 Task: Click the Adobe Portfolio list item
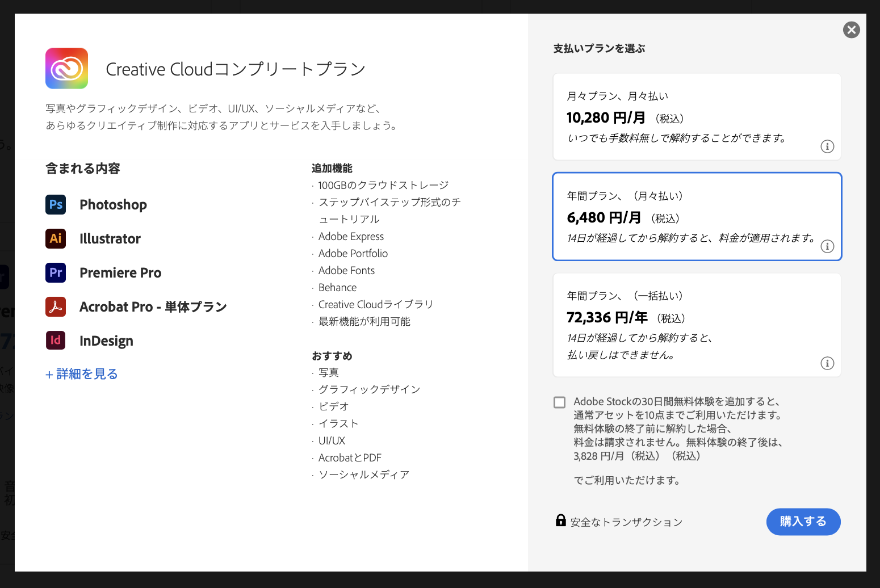353,254
